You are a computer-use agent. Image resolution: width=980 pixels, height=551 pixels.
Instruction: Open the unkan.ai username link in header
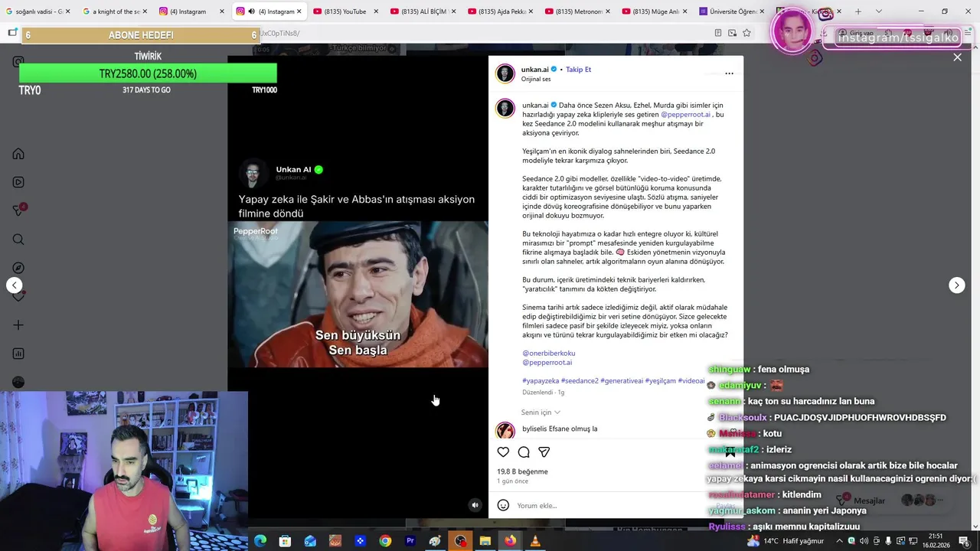(x=534, y=70)
